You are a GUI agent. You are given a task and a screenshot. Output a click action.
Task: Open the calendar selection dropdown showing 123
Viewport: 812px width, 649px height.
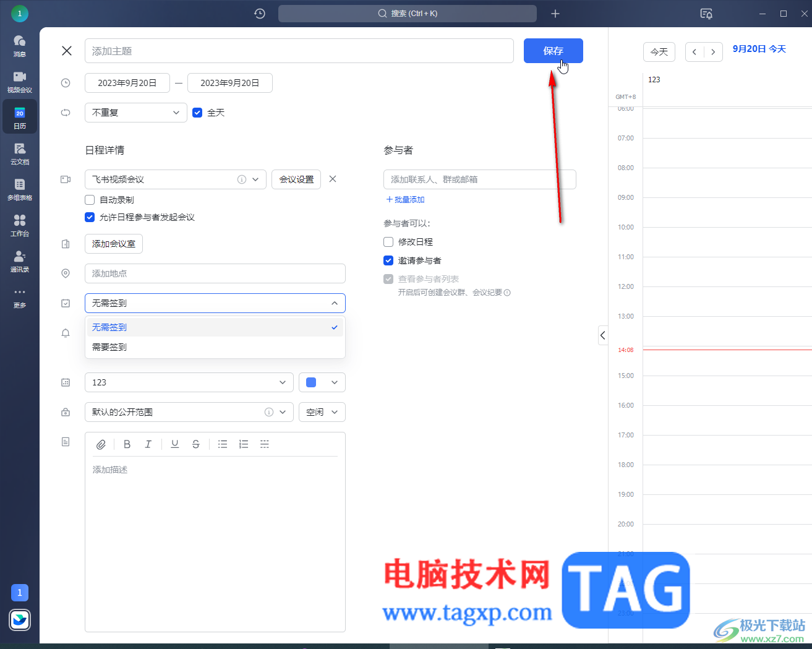pyautogui.click(x=189, y=382)
